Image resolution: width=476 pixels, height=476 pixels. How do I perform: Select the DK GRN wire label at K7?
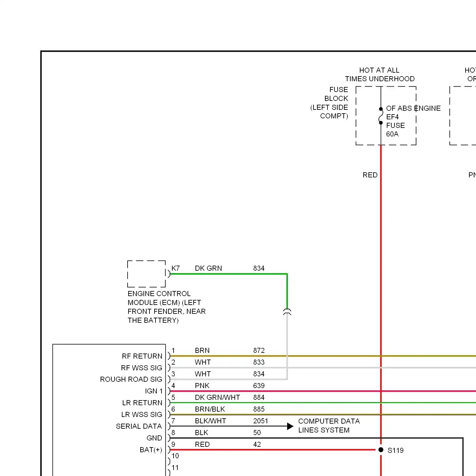[208, 268]
